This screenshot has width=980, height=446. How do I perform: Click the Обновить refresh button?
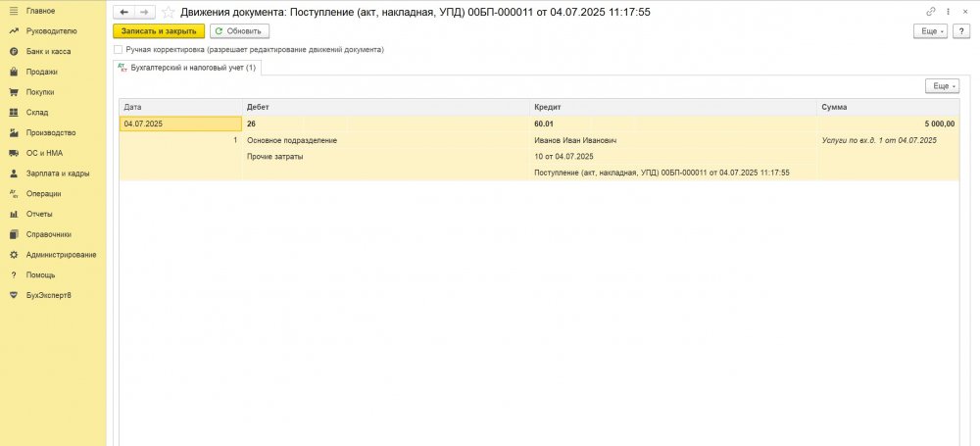[x=239, y=31]
